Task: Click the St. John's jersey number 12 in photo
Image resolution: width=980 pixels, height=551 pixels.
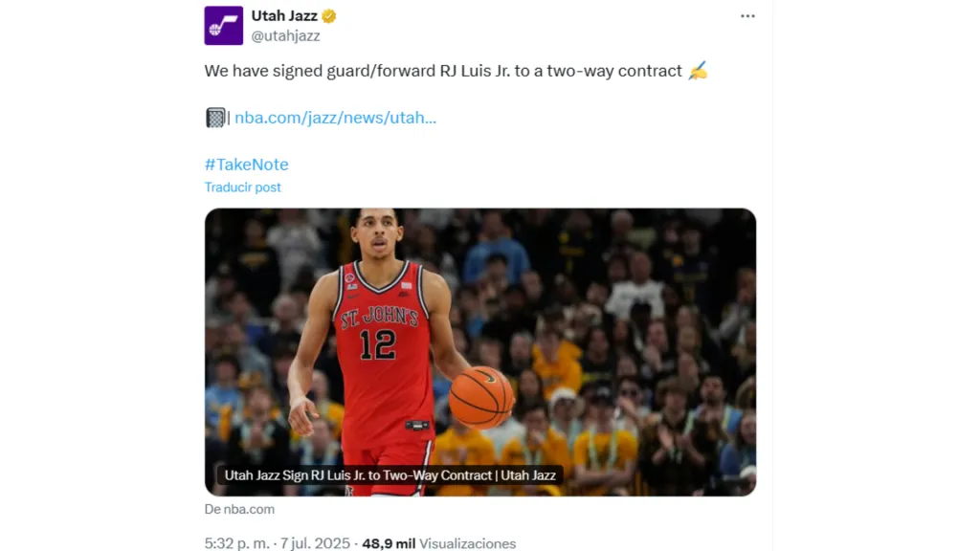Action: [x=378, y=344]
